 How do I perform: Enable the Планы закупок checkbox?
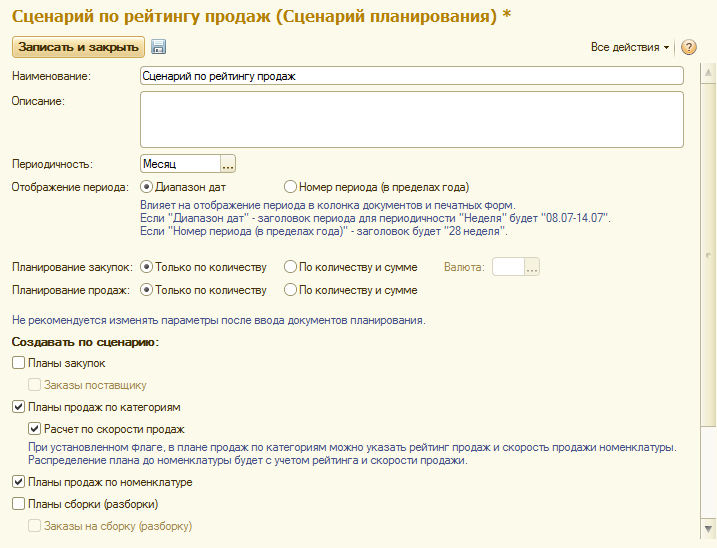[18, 363]
